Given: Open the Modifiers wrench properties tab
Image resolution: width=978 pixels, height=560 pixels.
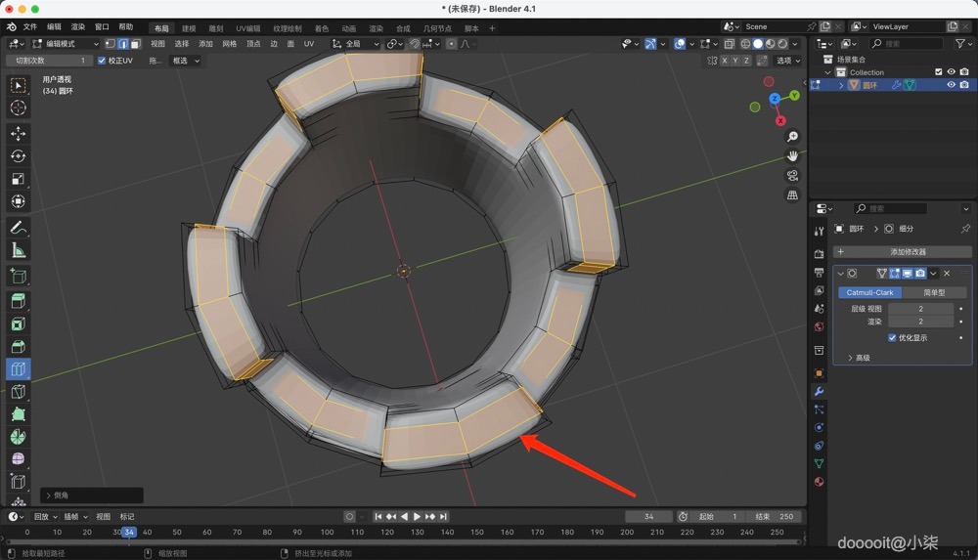Looking at the screenshot, I should 819,391.
